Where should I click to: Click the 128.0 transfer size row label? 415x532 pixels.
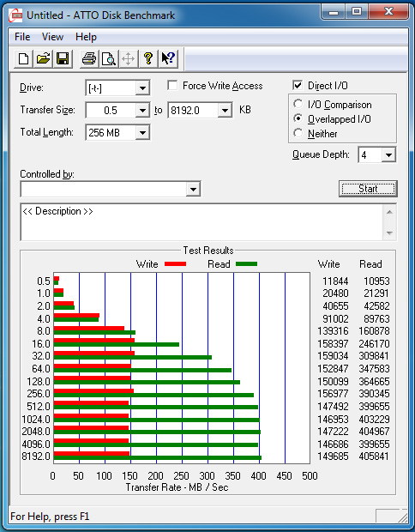(x=39, y=382)
